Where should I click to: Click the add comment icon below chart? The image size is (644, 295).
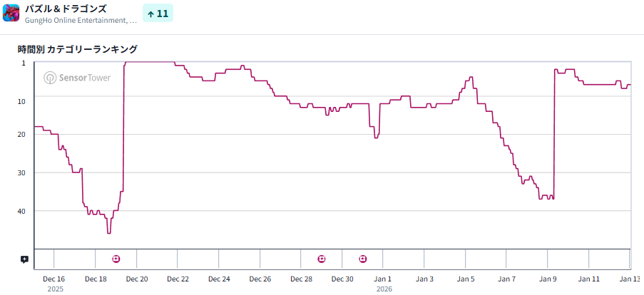click(24, 259)
